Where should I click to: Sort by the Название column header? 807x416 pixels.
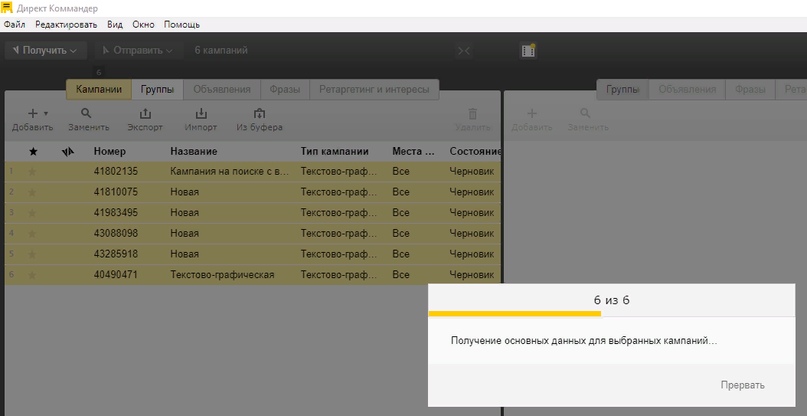pyautogui.click(x=194, y=151)
